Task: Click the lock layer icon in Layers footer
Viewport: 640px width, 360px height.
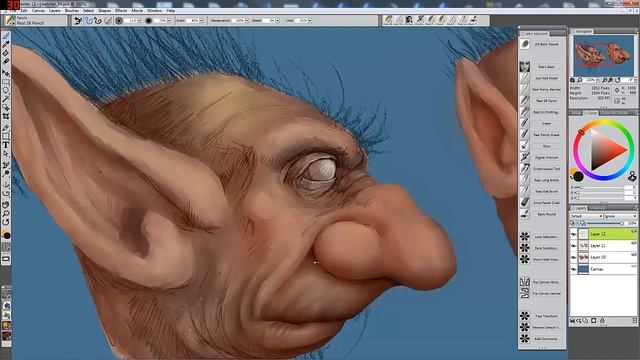Action: 602,321
